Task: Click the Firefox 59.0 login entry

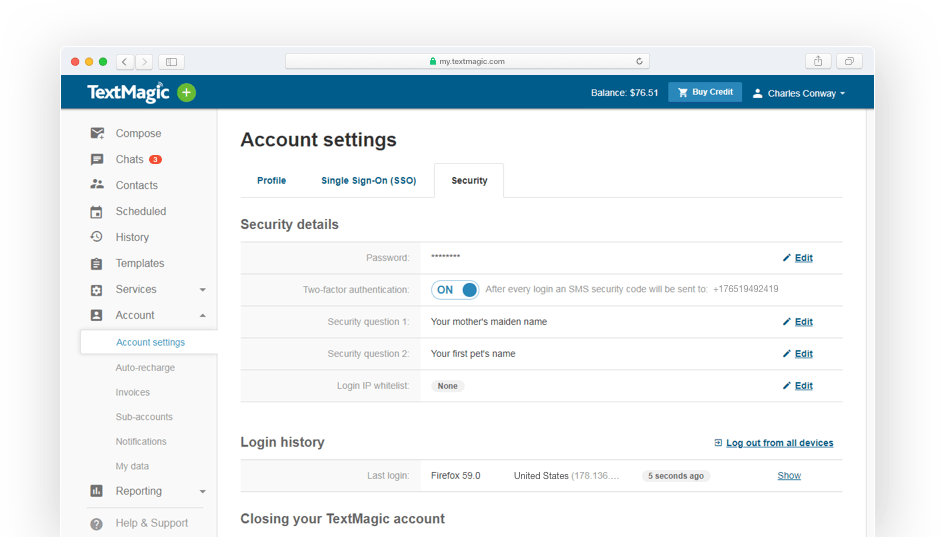Action: (456, 475)
